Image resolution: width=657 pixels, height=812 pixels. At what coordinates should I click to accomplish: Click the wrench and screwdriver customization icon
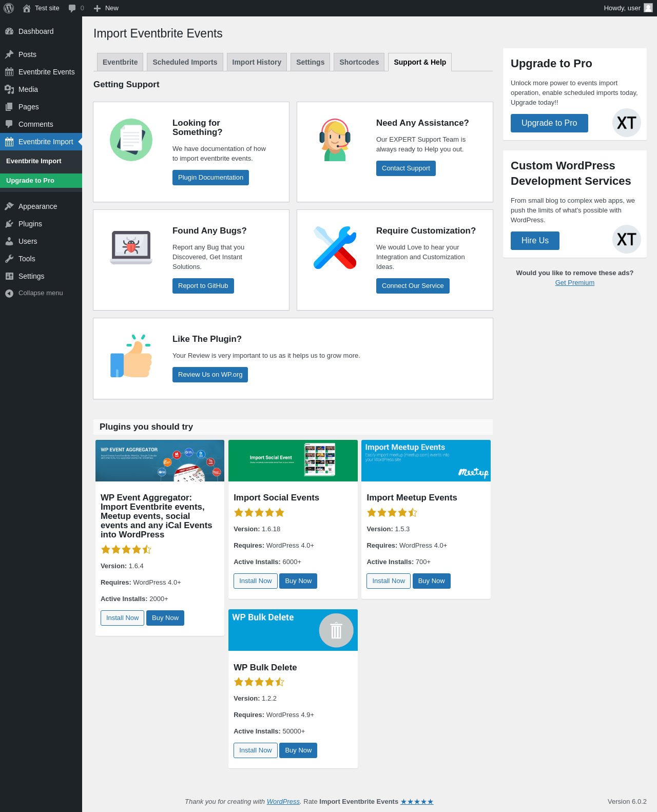tap(335, 247)
